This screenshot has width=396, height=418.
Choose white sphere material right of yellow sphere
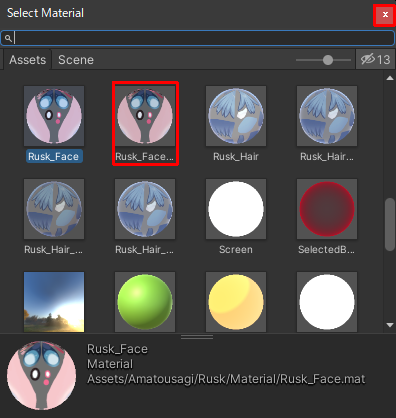[327, 302]
